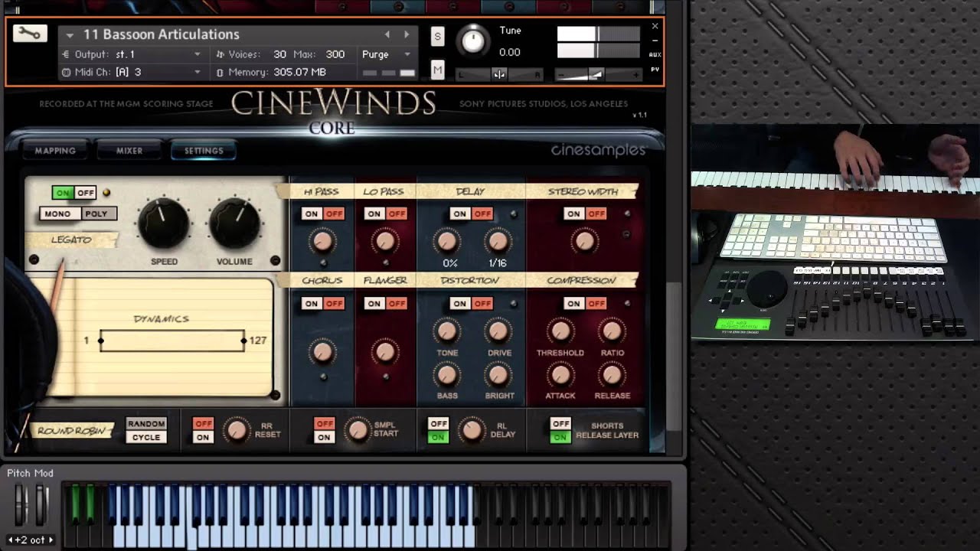Screen dimensions: 980x551
Task: Close the instrument with the X button
Action: point(655,26)
